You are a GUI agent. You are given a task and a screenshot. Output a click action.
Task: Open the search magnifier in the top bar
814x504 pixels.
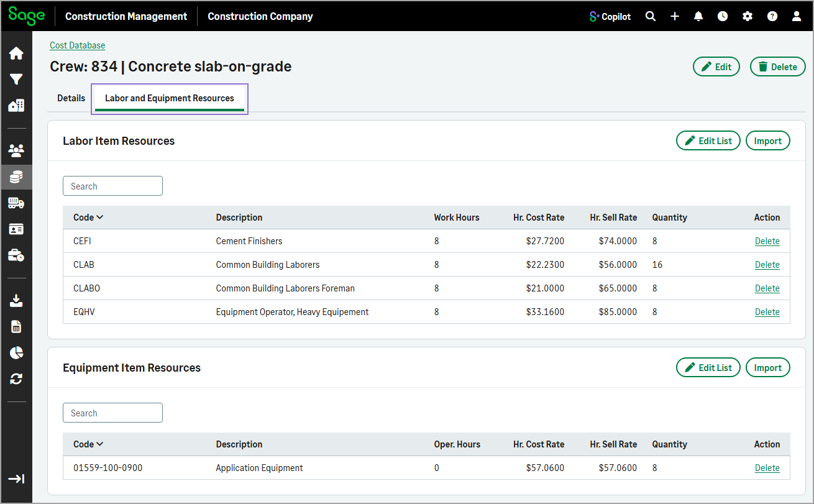point(651,17)
